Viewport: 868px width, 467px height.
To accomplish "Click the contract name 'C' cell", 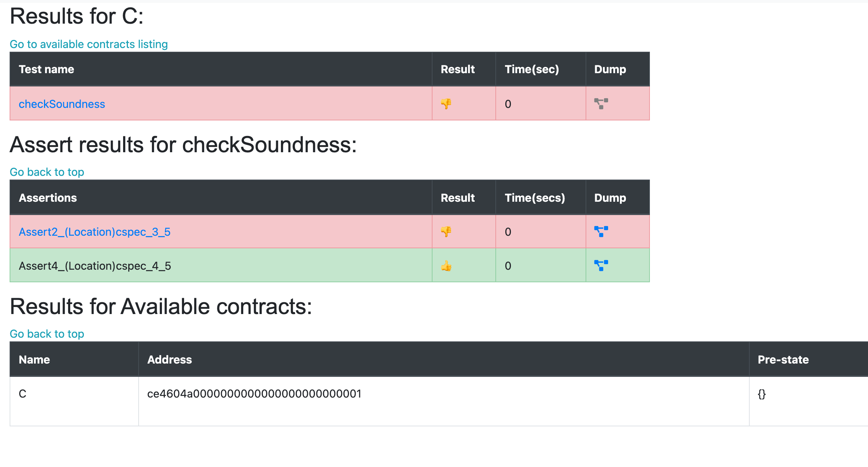I will coord(23,394).
